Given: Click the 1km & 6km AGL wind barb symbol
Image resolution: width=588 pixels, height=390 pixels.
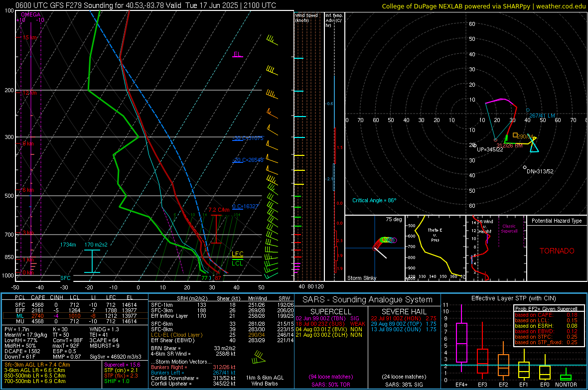Looking at the screenshot, I should 259,357.
